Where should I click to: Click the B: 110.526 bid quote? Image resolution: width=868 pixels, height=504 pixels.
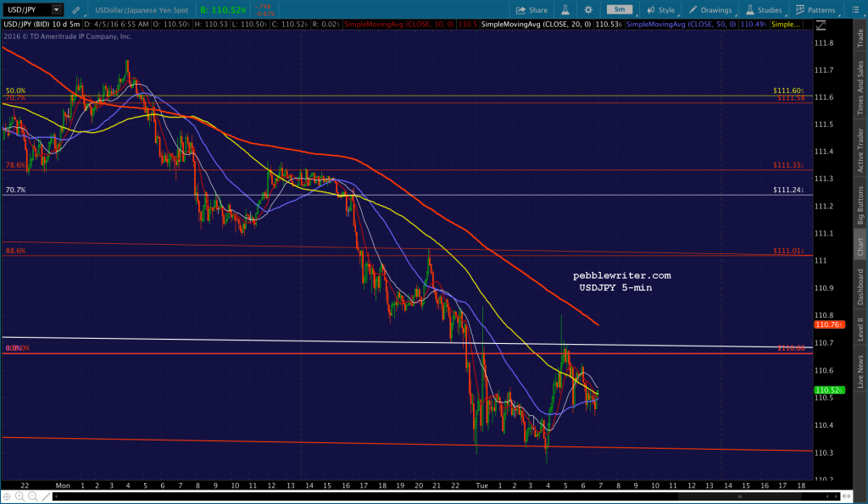(x=223, y=10)
